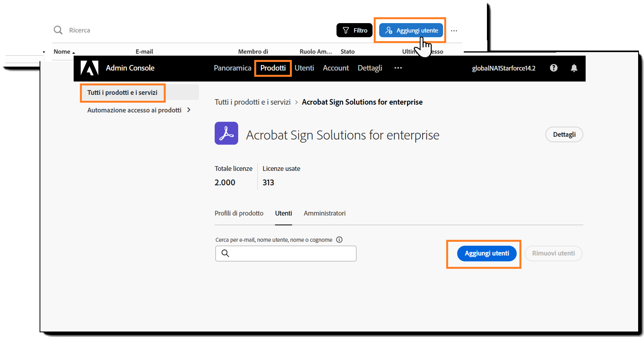Click the Aggiungi utenti button

coord(487,254)
